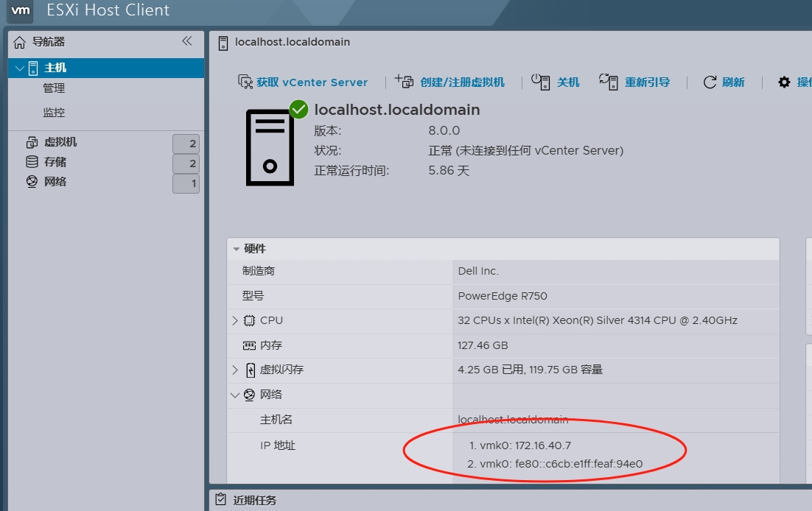The height and width of the screenshot is (511, 812).
Task: Click model value PowerEdge R750
Action: pos(503,296)
